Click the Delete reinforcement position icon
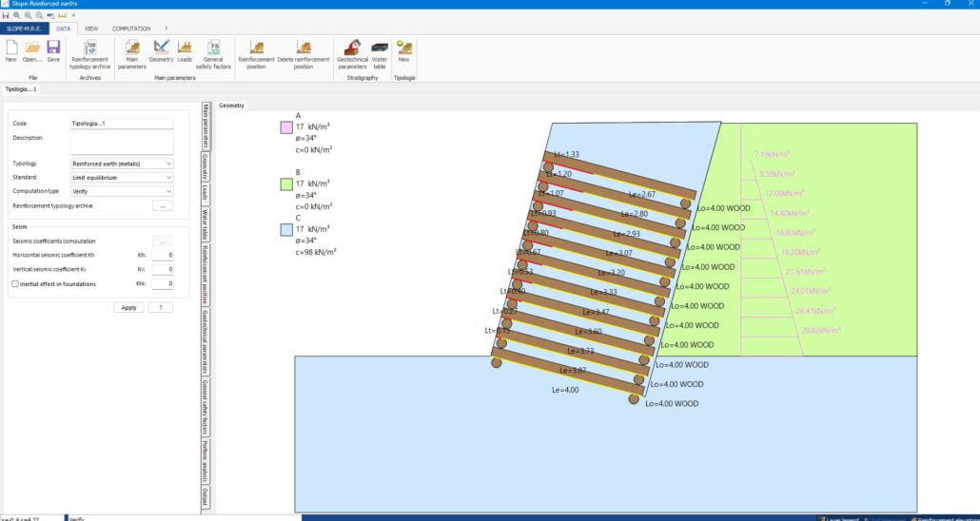This screenshot has height=521, width=980. [303, 48]
